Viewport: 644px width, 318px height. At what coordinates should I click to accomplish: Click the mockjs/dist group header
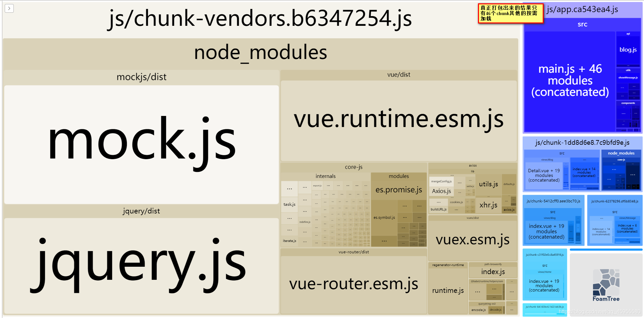[x=141, y=77]
